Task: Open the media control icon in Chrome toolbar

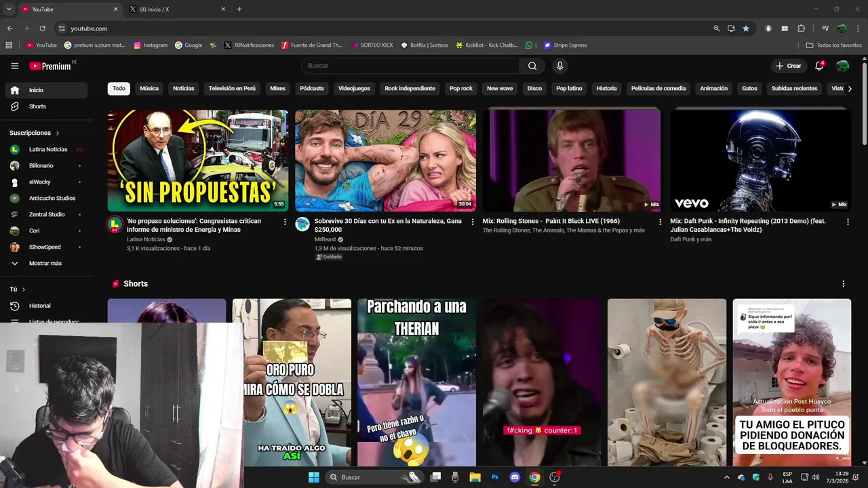Action: coord(825,28)
